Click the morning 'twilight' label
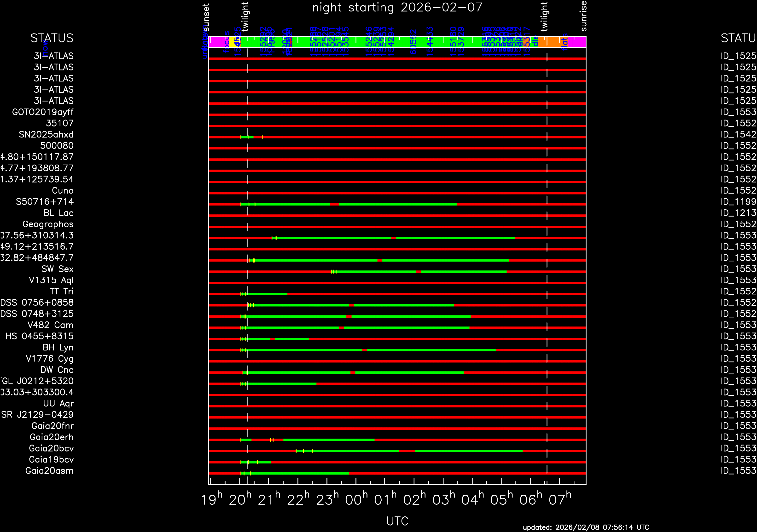This screenshot has height=532, width=757. click(x=544, y=17)
